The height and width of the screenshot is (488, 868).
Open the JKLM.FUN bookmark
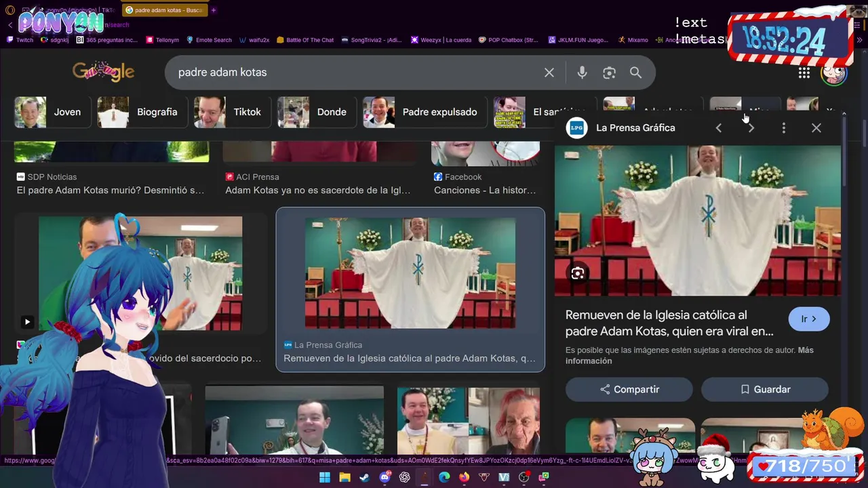pos(578,40)
